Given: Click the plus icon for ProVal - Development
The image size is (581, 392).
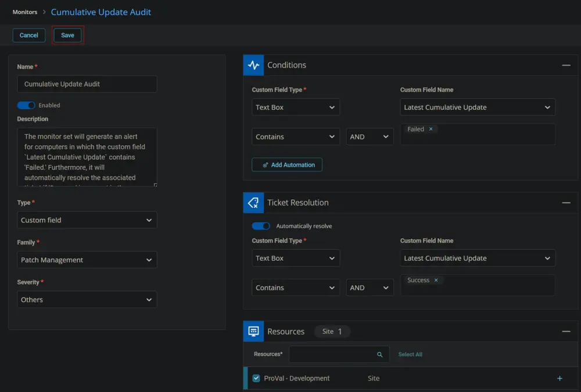Looking at the screenshot, I should pos(560,378).
